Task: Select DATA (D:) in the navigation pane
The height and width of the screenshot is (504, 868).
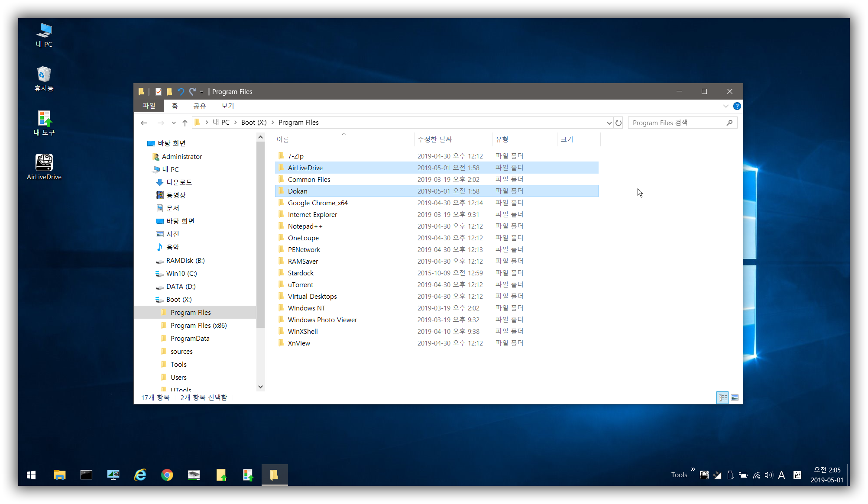Action: tap(181, 287)
